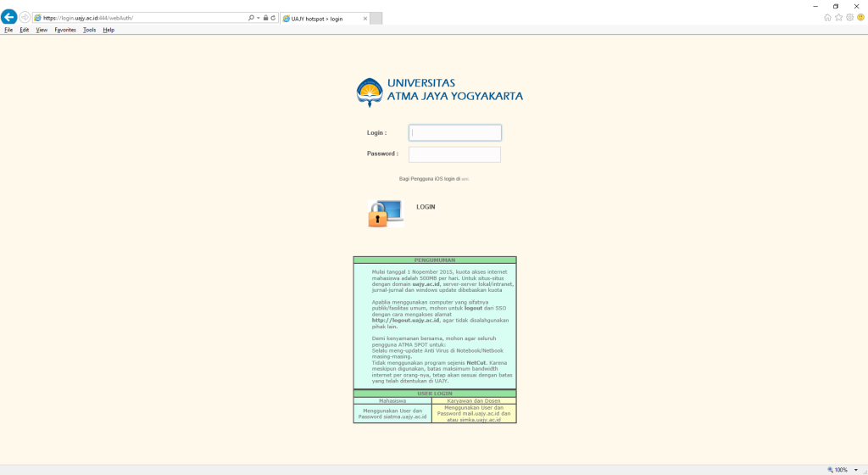This screenshot has width=868, height=475.
Task: Click the login.uajy.ac.id URL in address bar
Action: [x=88, y=19]
